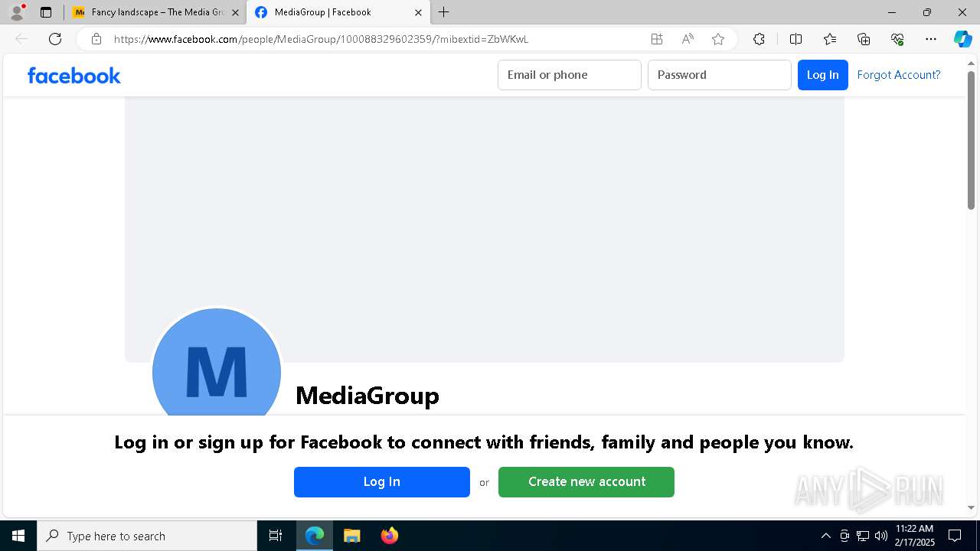Open the Favorites list icon
Image resolution: width=980 pixels, height=551 pixels.
pos(830,39)
